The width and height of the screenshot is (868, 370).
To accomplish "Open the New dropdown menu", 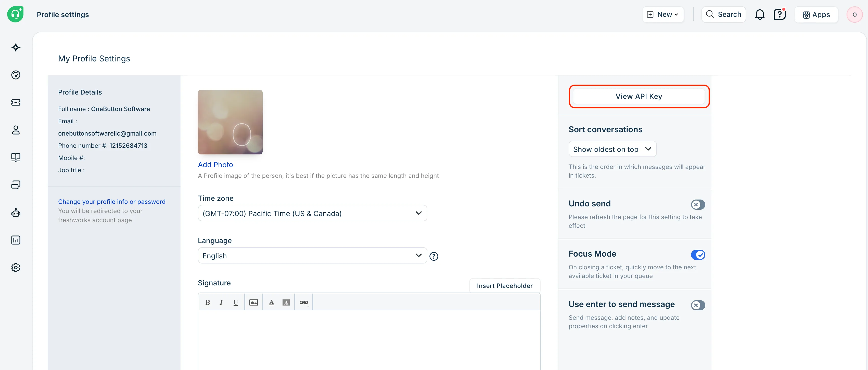I will [663, 15].
